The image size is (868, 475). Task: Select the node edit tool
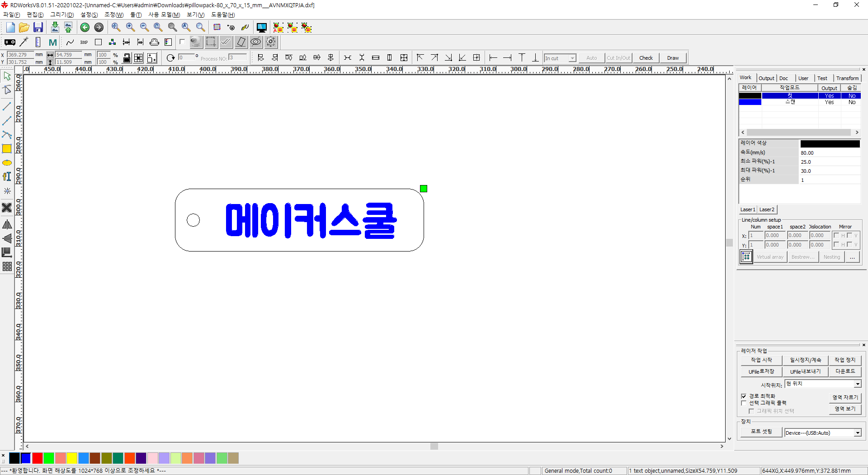pos(7,90)
